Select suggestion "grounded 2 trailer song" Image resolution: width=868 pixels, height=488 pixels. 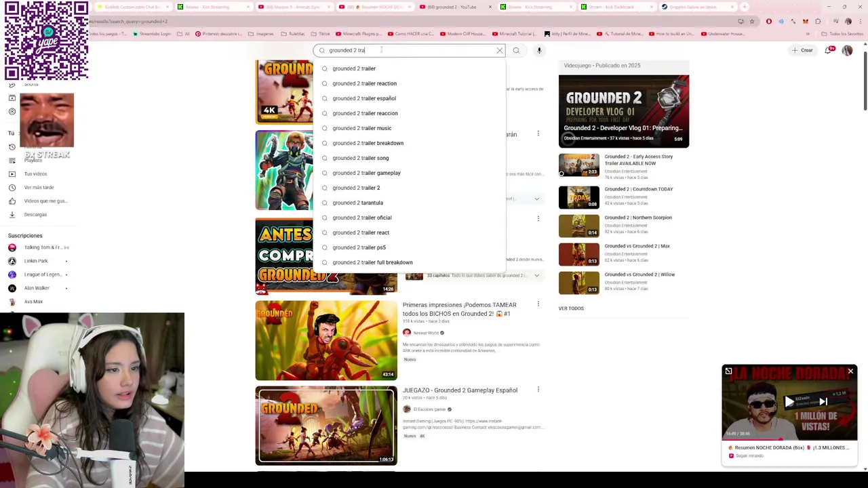pyautogui.click(x=410, y=158)
